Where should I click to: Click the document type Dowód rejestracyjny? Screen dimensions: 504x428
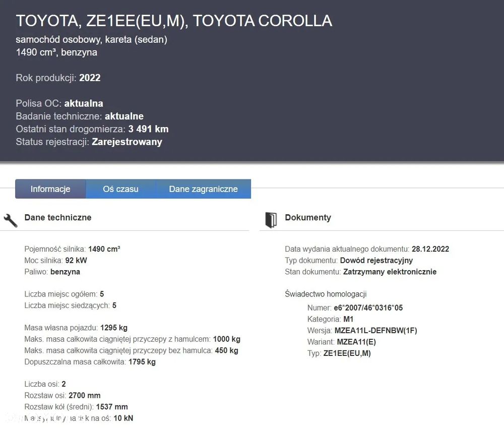pyautogui.click(x=376, y=260)
